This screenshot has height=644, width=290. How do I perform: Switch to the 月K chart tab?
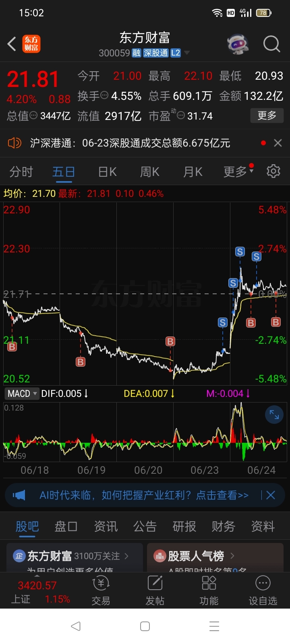193,172
